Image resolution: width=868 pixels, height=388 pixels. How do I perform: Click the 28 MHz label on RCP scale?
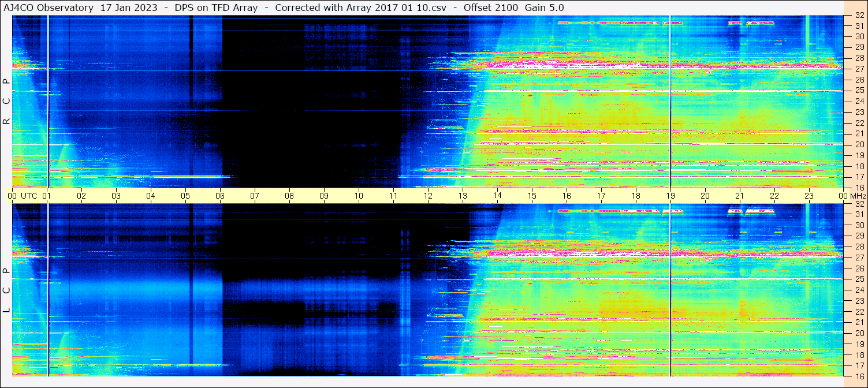pos(859,57)
